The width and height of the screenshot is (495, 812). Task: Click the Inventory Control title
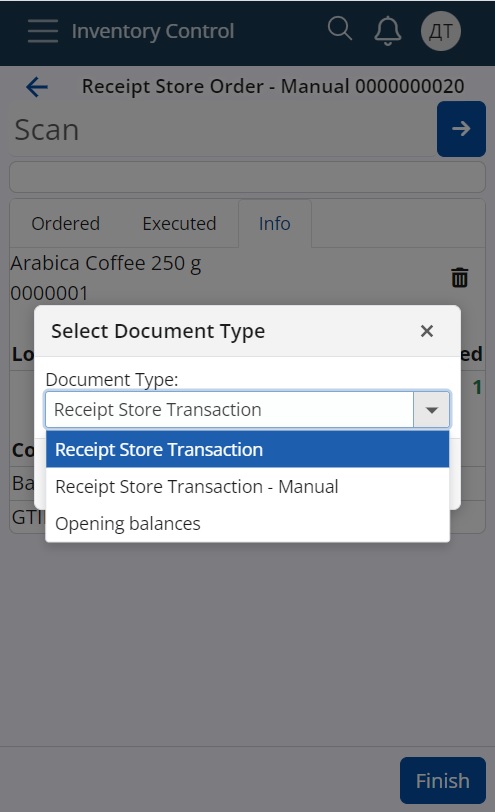[x=153, y=31]
